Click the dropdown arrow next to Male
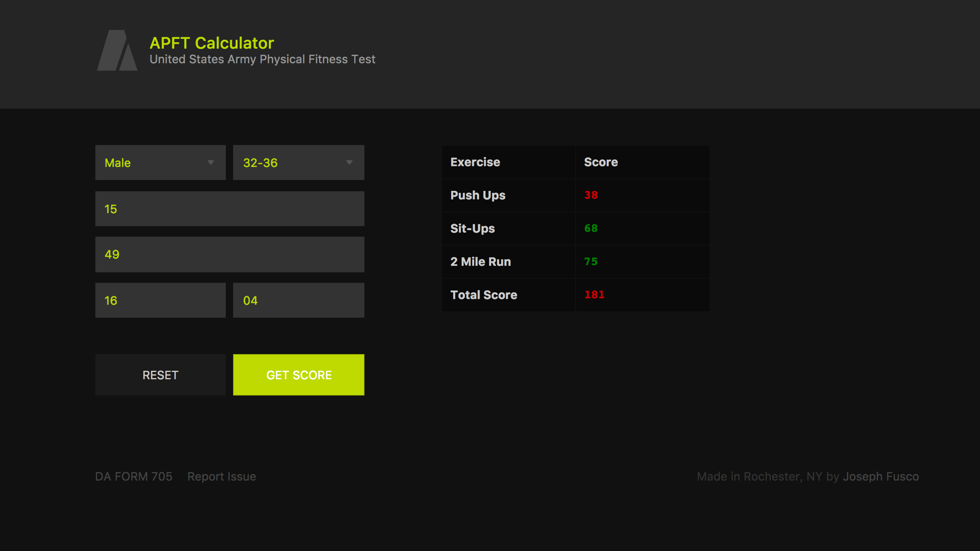This screenshot has height=551, width=980. [x=211, y=162]
